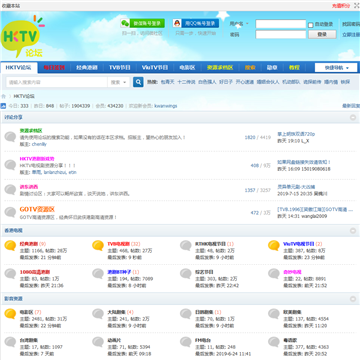Viewport: 360px width, 360px height.
Task: Open the 搜索 type dropdown in search bar
Action: coord(119,82)
